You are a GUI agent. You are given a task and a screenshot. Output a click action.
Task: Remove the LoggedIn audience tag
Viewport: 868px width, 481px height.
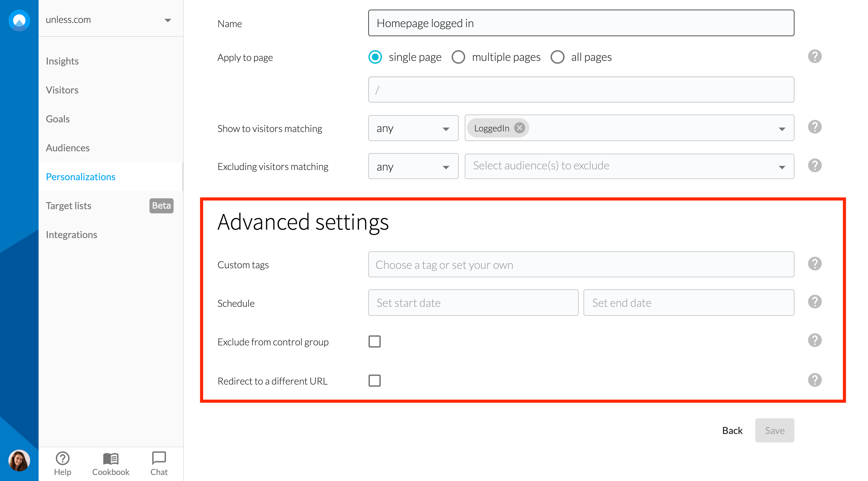(x=519, y=128)
